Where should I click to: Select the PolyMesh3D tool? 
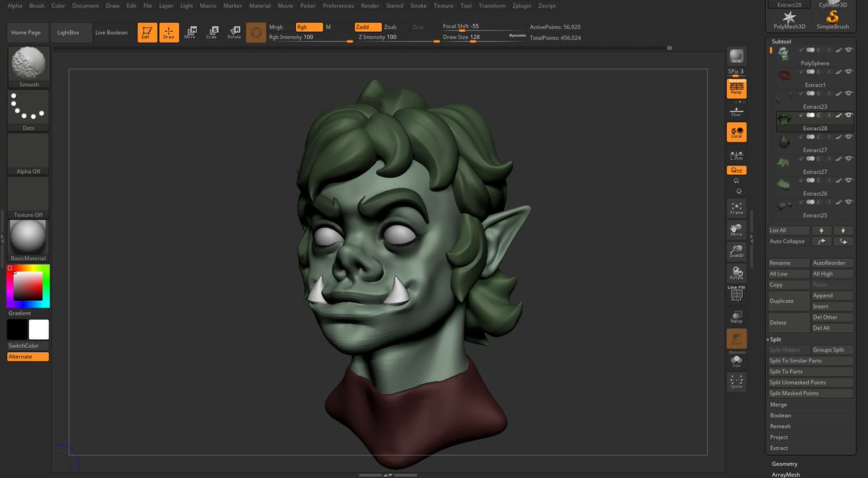pyautogui.click(x=789, y=20)
